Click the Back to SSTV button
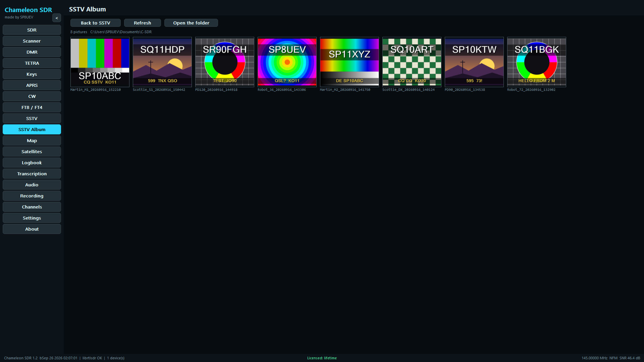This screenshot has height=362, width=644. [x=96, y=23]
